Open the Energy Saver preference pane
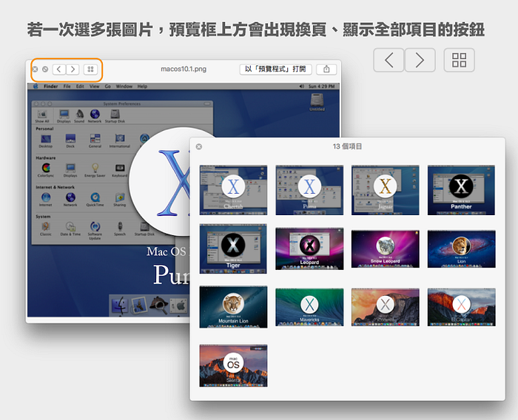Image resolution: width=518 pixels, height=420 pixels. pyautogui.click(x=95, y=170)
